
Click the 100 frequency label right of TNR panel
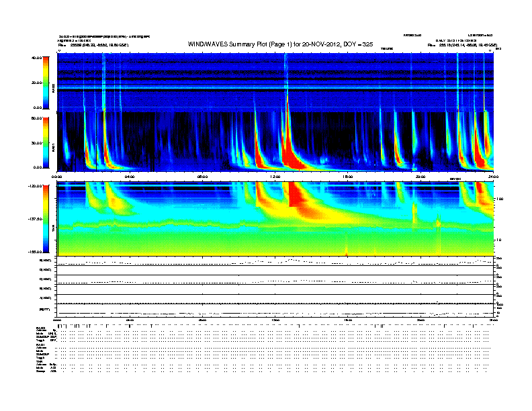pos(500,199)
